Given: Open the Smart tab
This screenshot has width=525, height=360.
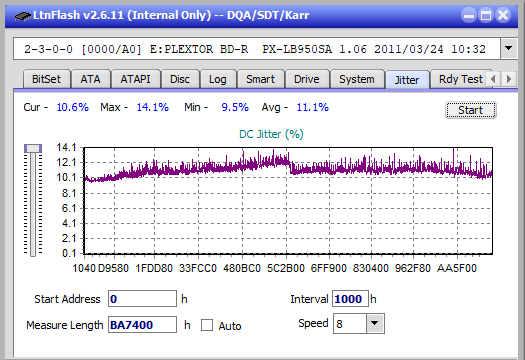Looking at the screenshot, I should [260, 79].
